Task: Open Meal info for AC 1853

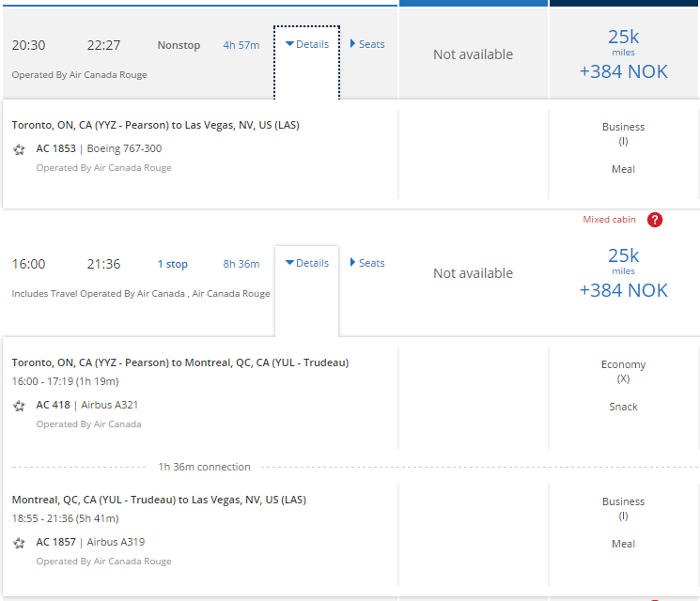Action: click(x=623, y=169)
